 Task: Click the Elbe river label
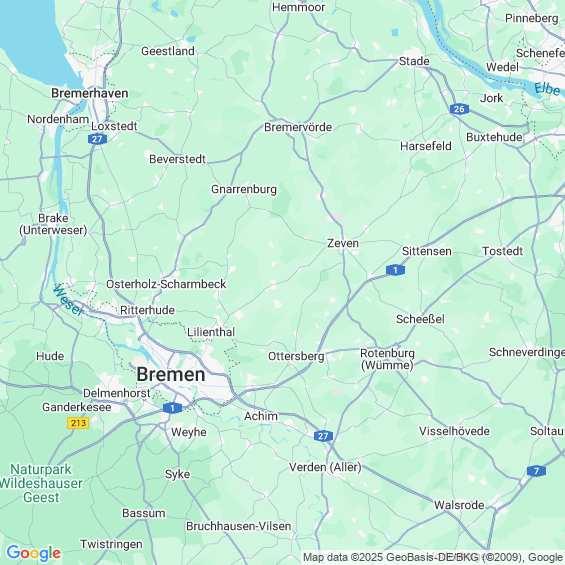pyautogui.click(x=547, y=89)
